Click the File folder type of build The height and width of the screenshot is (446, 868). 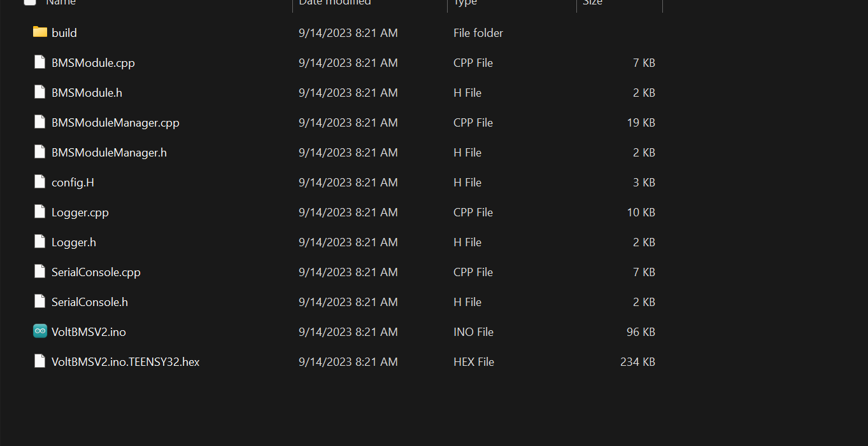[x=478, y=33]
